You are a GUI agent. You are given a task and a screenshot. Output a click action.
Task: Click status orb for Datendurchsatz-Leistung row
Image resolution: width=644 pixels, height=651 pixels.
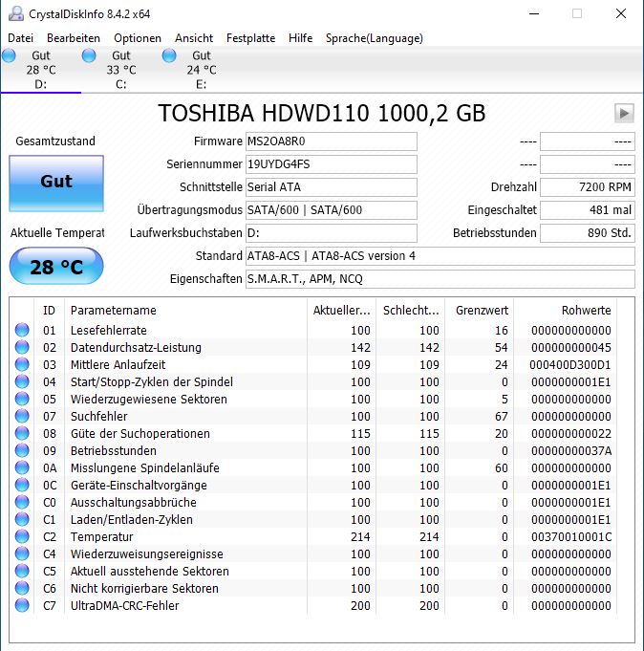[x=22, y=347]
